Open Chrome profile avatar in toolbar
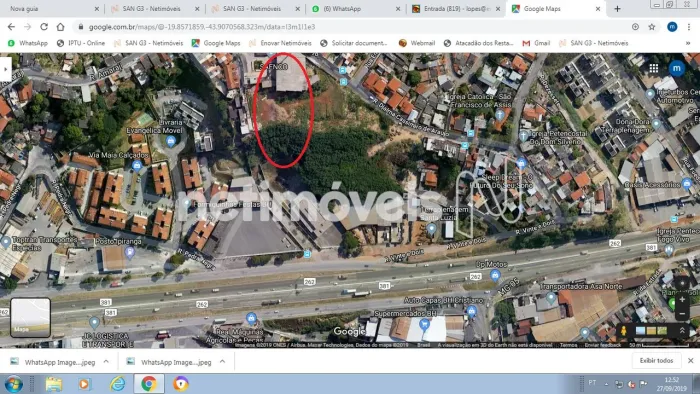700x394 pixels. pyautogui.click(x=672, y=27)
